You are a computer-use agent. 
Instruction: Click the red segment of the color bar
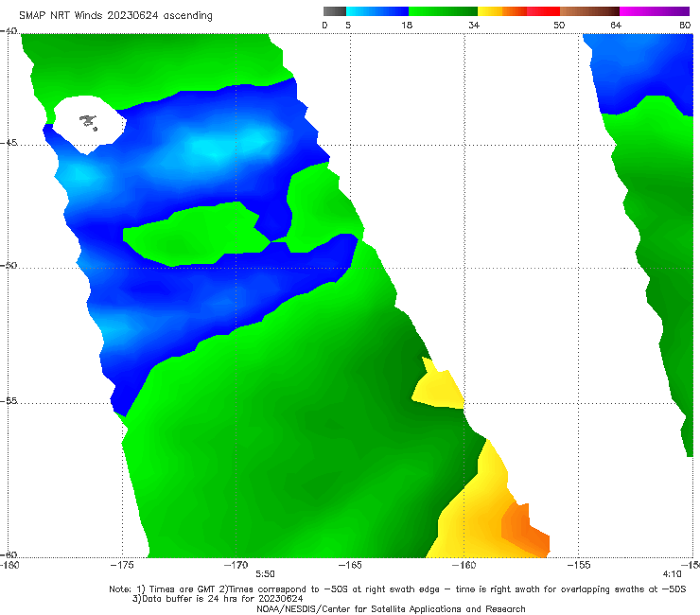pyautogui.click(x=543, y=11)
